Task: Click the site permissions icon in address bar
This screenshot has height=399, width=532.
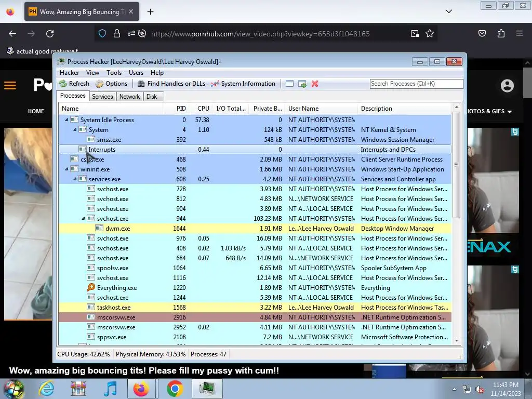Action: tap(131, 34)
